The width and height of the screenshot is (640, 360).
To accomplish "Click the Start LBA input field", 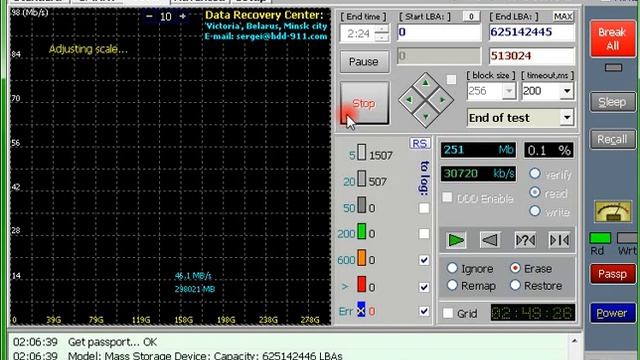I will [x=439, y=32].
